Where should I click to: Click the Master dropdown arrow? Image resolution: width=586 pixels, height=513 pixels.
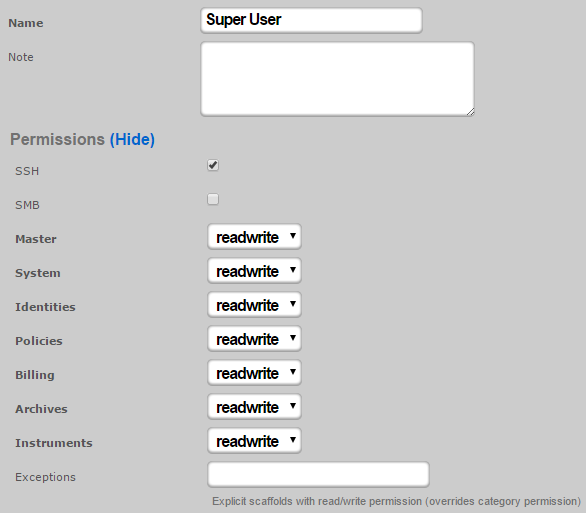tap(293, 236)
